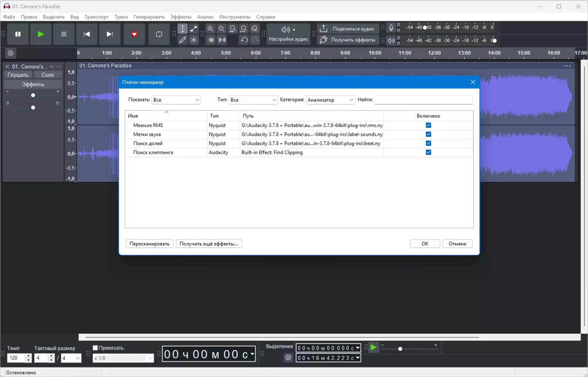The width and height of the screenshot is (588, 377).
Task: Click the Zoom In magnifier icon
Action: [x=211, y=29]
